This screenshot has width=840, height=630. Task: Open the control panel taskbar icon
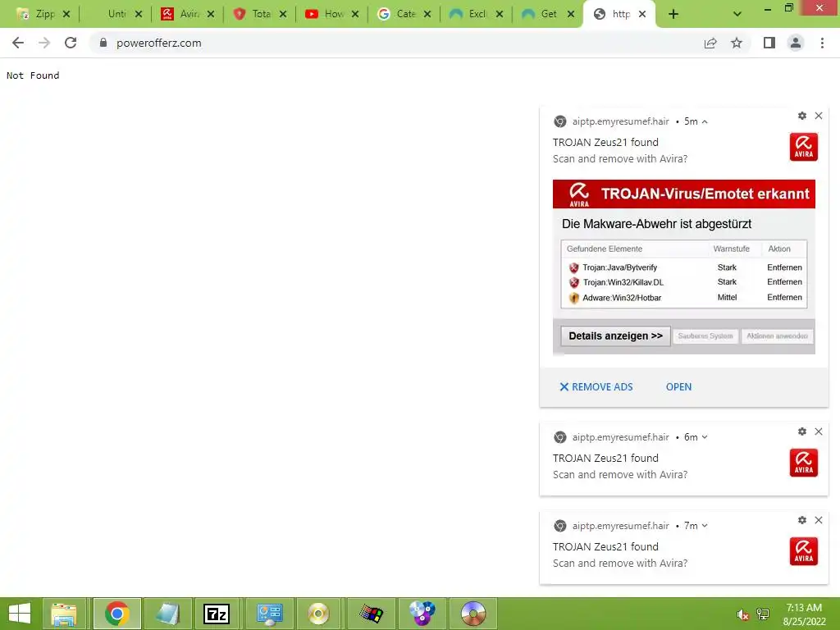coord(269,614)
